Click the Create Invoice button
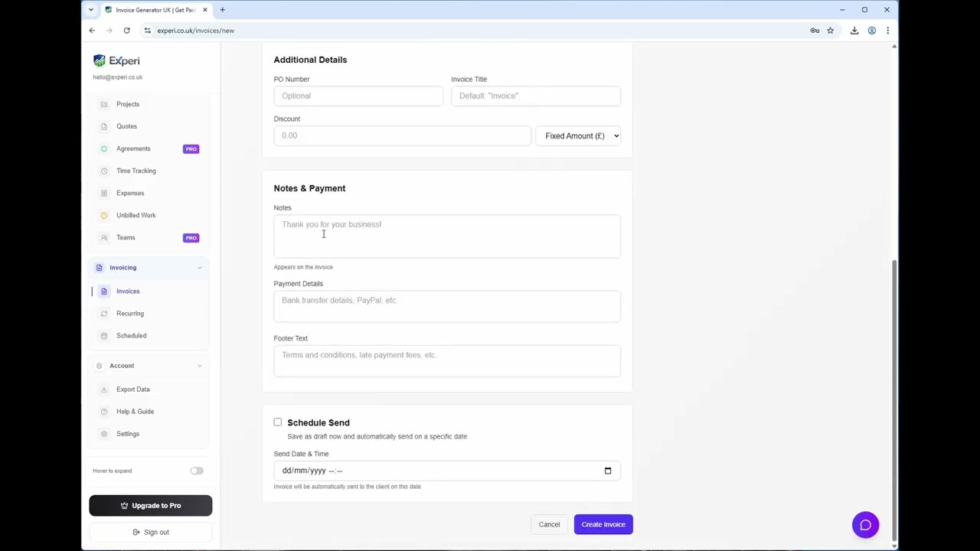This screenshot has width=980, height=551. coord(603,524)
